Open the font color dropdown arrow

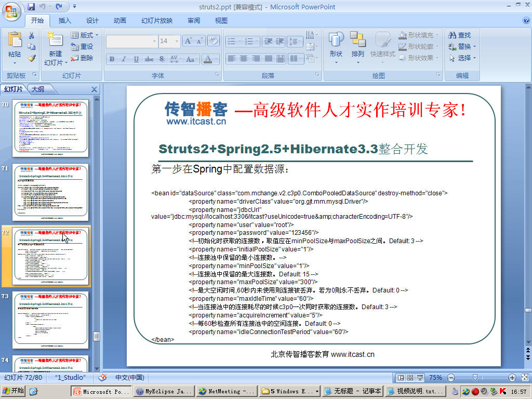[216, 59]
